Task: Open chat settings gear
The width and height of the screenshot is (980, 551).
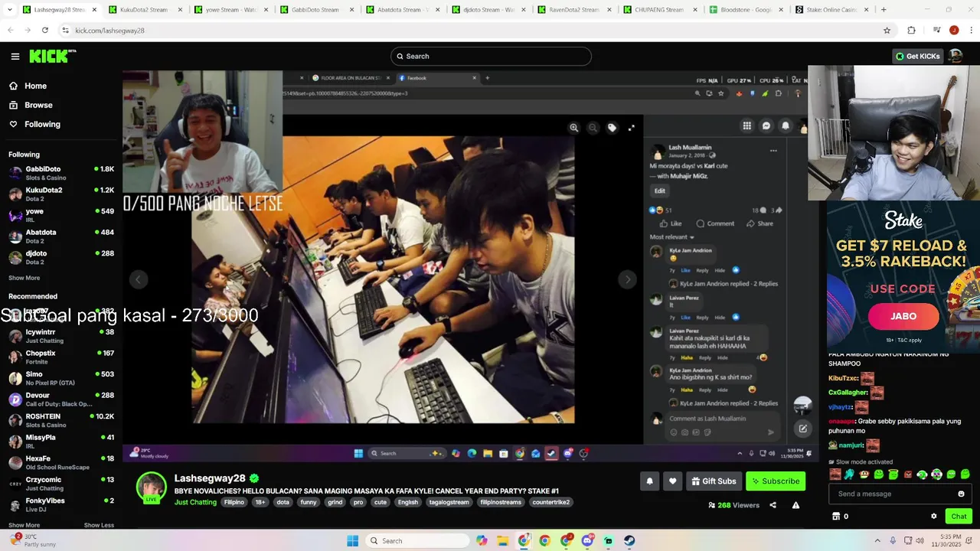Action: (x=933, y=517)
